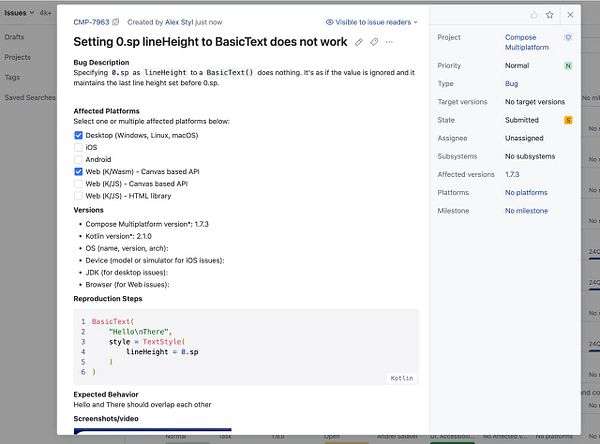Check Web (K/JS) Canvas based API
Viewport: 600px width, 444px height.
click(x=78, y=184)
